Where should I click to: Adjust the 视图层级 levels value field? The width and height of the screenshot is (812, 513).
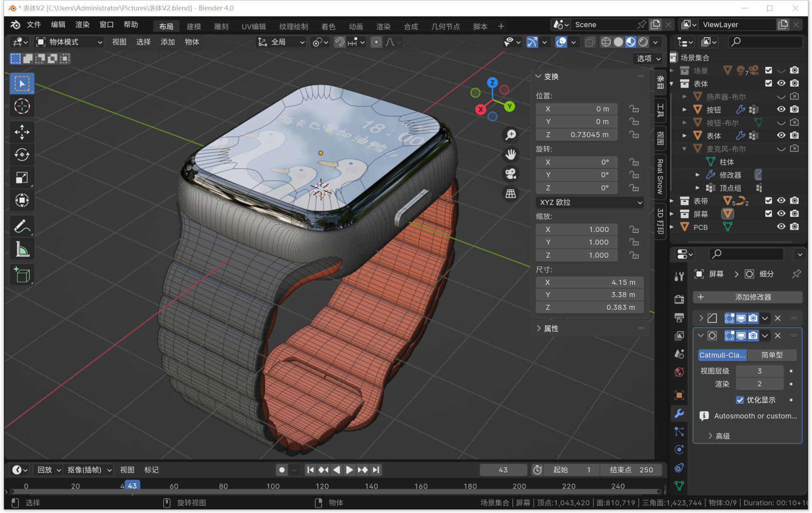(x=759, y=371)
